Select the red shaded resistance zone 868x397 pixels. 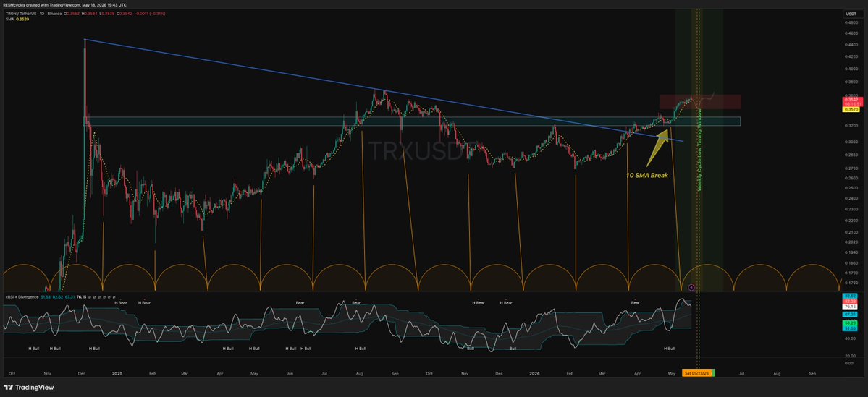700,102
